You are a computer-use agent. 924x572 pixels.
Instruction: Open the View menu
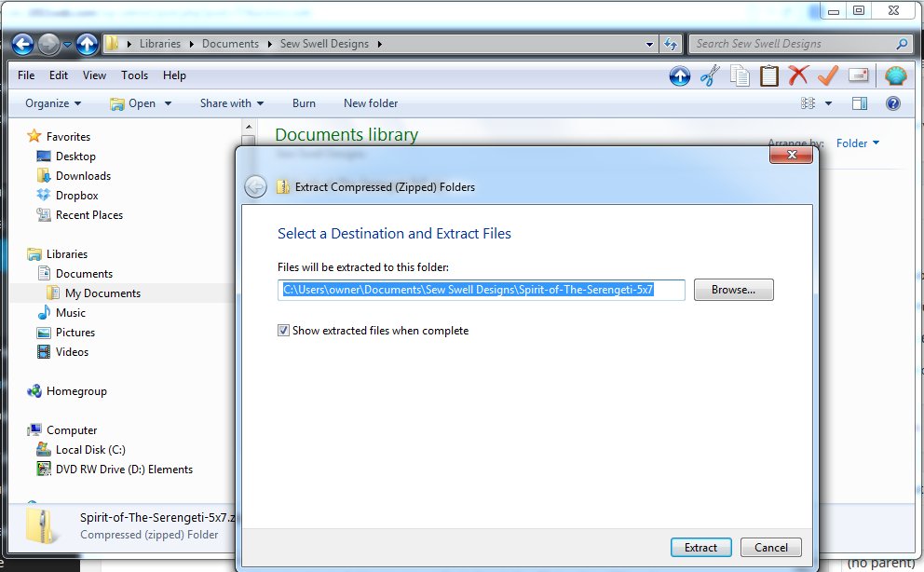pos(94,75)
